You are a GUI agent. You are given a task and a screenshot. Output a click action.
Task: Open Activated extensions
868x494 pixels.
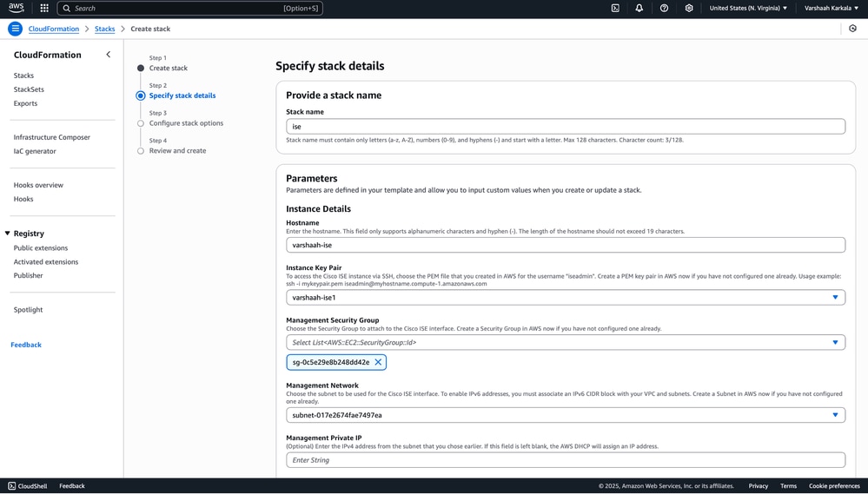[46, 261]
